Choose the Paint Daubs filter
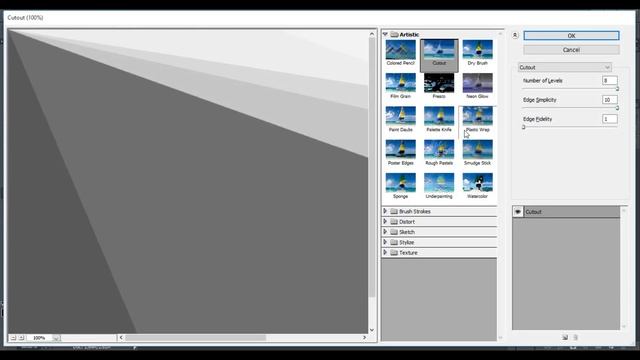640x360 pixels. (400, 120)
